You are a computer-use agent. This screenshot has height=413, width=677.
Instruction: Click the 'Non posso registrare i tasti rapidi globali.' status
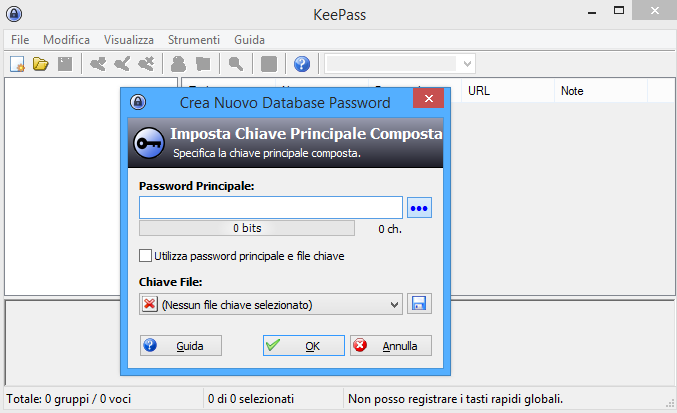456,399
